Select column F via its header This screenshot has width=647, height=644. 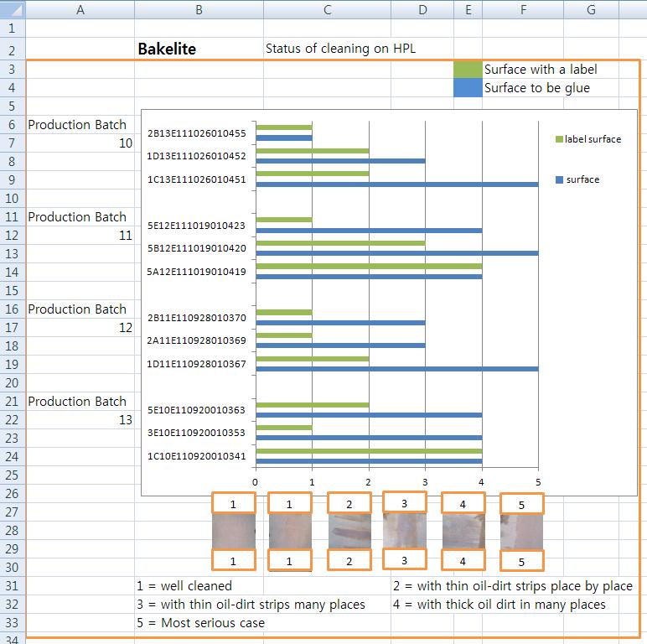[523, 10]
